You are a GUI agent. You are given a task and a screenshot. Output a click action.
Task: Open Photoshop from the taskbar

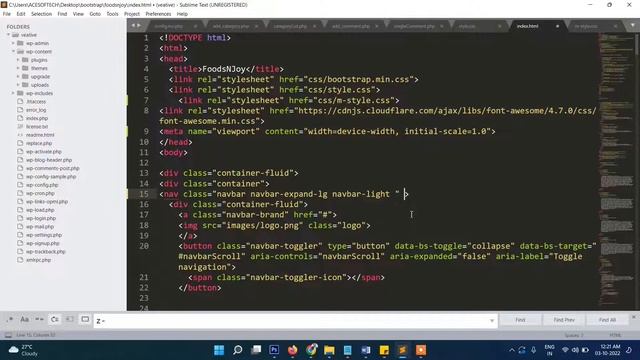tap(274, 350)
